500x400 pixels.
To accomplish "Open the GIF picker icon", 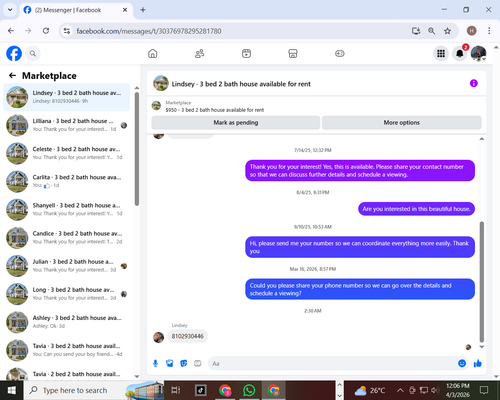I will [x=198, y=363].
